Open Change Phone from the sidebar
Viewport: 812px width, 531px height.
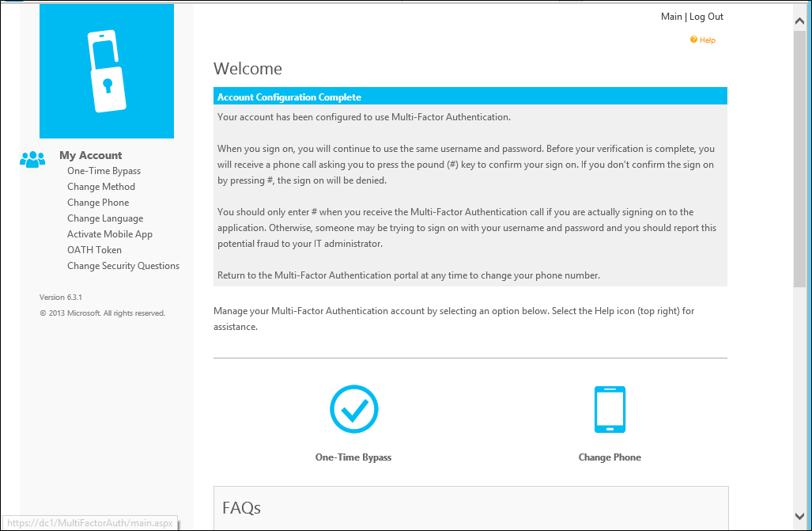(97, 202)
